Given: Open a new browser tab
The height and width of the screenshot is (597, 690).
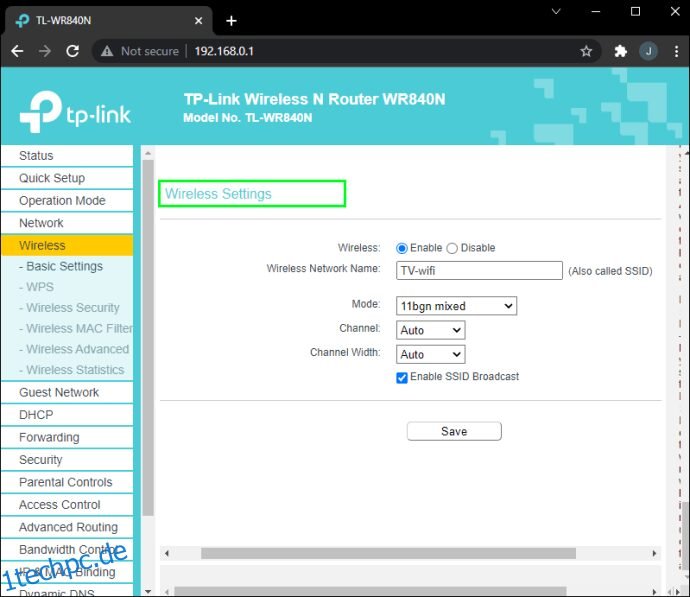Looking at the screenshot, I should pos(231,21).
